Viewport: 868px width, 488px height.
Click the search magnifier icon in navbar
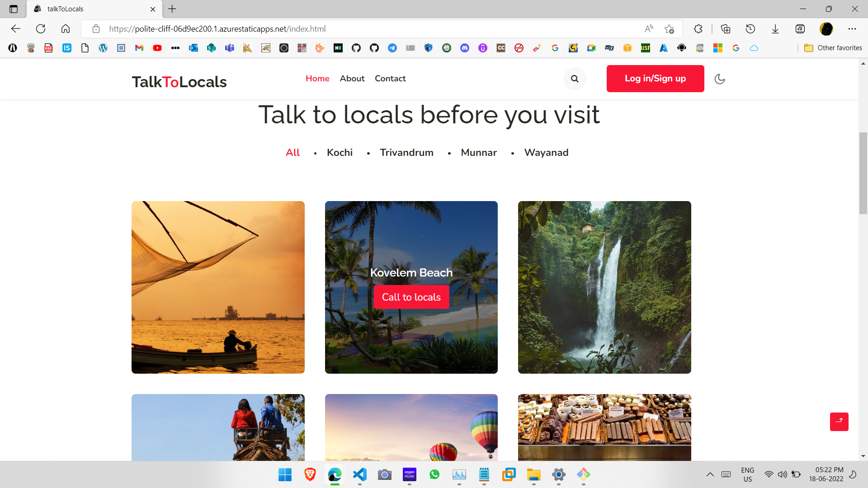575,79
